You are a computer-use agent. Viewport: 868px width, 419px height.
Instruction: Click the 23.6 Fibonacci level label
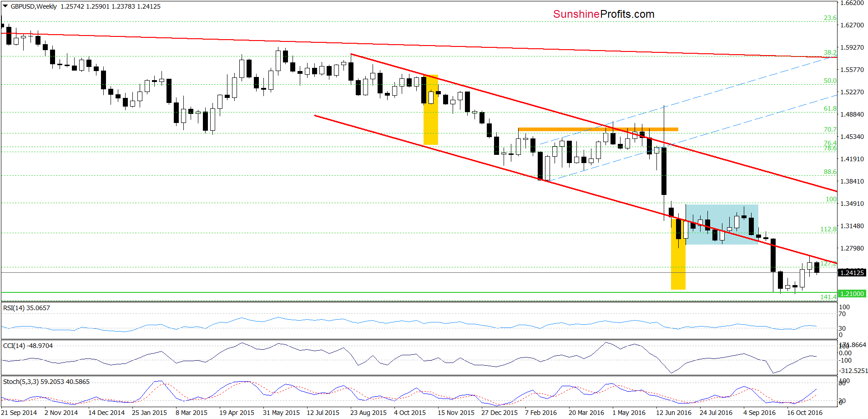[x=830, y=18]
